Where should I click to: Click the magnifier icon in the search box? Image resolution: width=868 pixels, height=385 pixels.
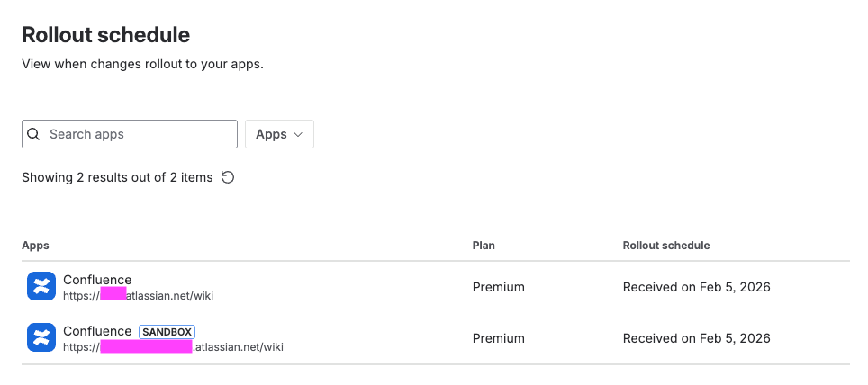(x=34, y=134)
